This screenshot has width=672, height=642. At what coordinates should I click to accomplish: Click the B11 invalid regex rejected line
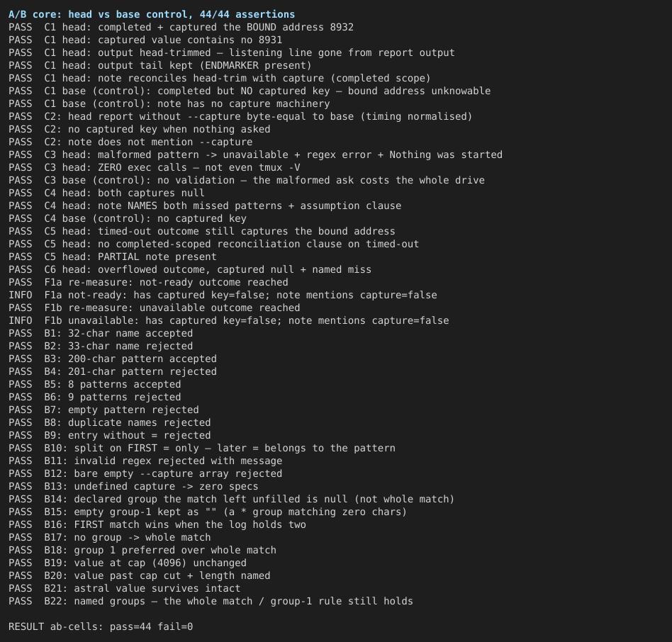145,461
